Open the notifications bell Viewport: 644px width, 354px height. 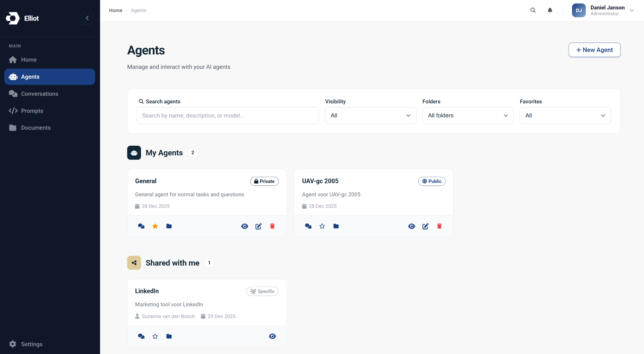coord(550,10)
